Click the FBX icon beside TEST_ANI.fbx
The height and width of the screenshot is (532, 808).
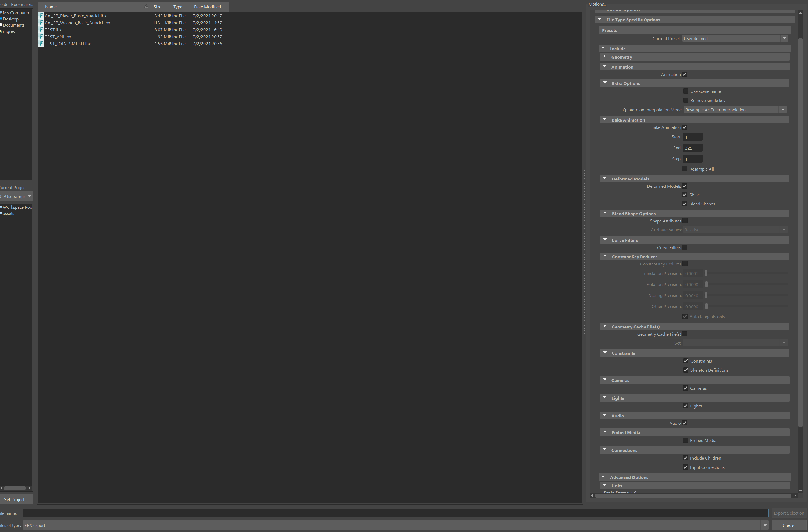coord(41,36)
